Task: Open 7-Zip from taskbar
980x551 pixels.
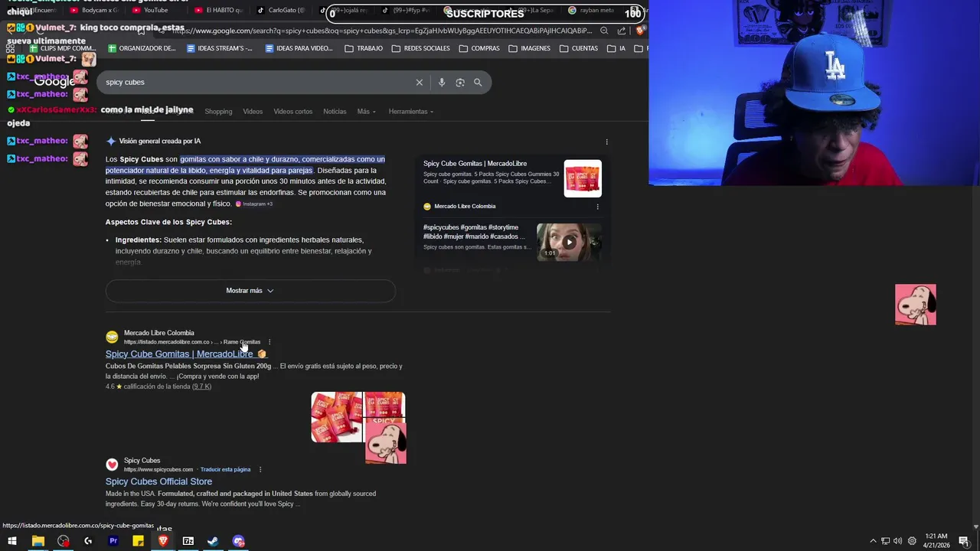Action: pos(188,541)
